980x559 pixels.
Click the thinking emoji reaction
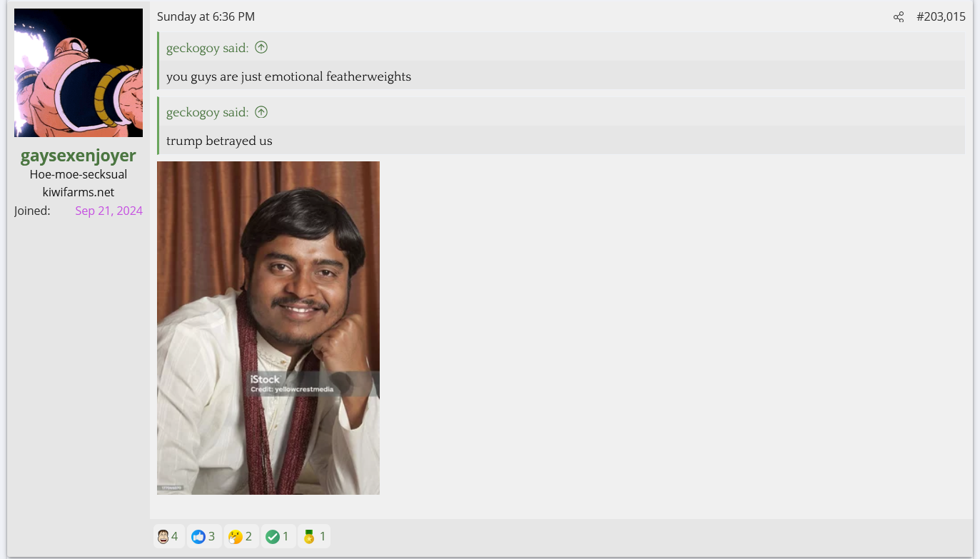pos(241,536)
